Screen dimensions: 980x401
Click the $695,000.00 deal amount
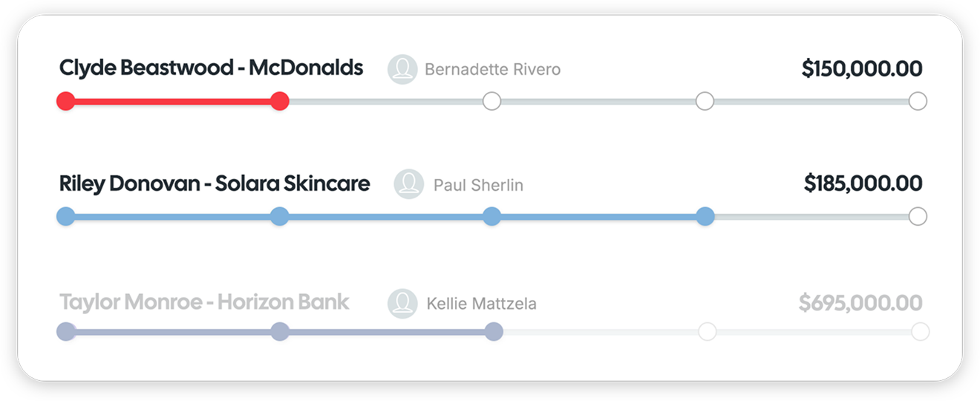click(860, 303)
